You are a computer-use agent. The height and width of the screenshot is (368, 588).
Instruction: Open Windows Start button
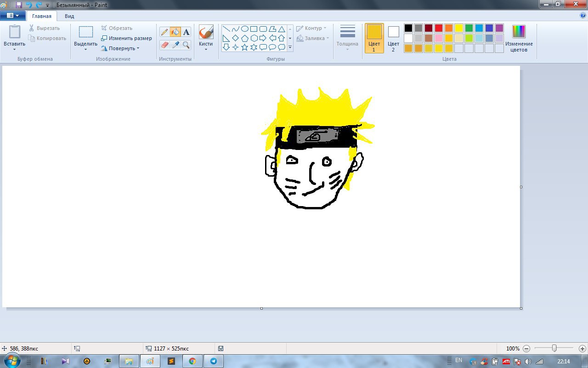coord(12,361)
